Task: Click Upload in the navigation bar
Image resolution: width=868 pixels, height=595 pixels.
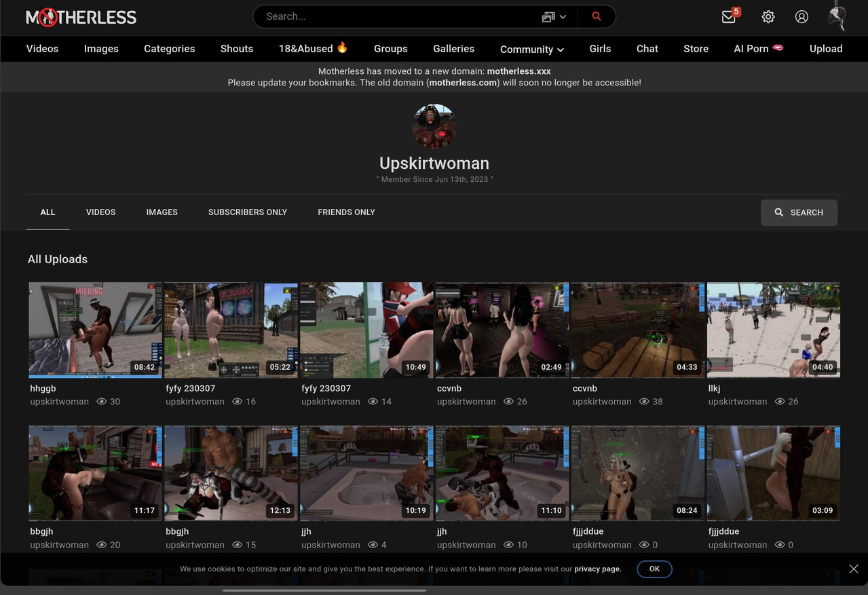Action: click(x=826, y=49)
